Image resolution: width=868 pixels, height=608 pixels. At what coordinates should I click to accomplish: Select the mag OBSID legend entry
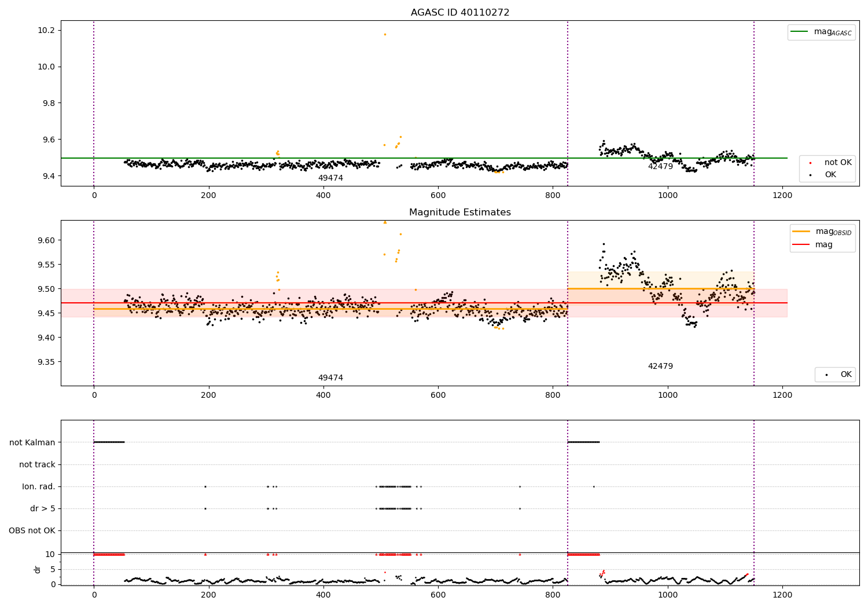point(822,232)
